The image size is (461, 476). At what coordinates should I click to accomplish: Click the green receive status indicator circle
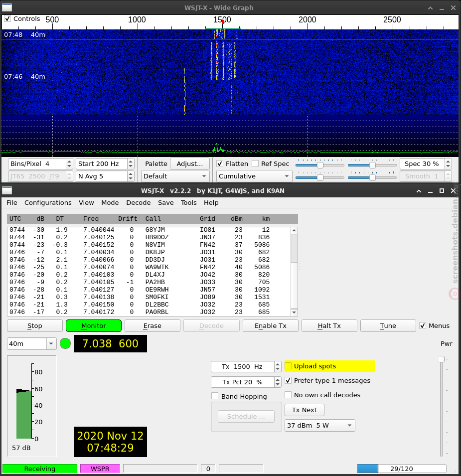tap(65, 343)
